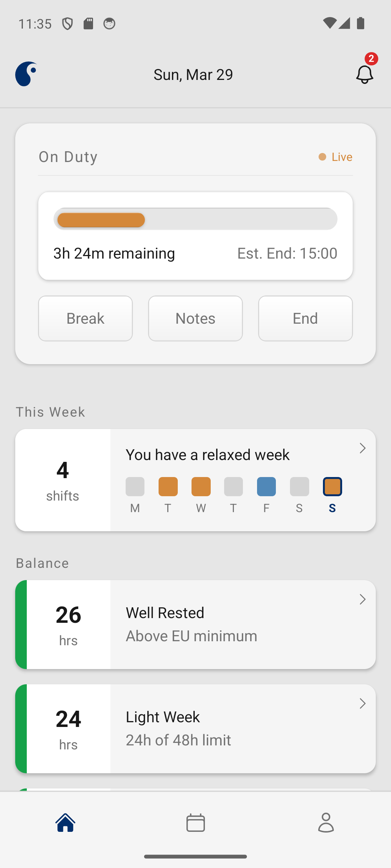Open the Profile person tab
The image size is (391, 868).
click(326, 822)
